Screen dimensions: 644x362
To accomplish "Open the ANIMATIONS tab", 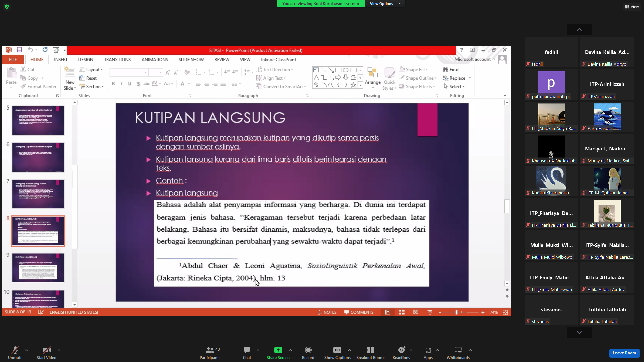I will [155, 59].
